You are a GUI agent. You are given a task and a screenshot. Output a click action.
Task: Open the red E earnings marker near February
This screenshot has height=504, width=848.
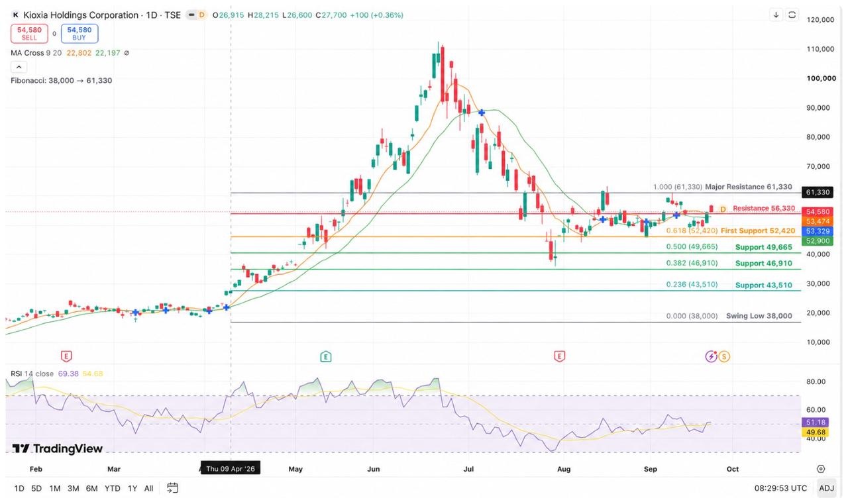[x=66, y=356]
